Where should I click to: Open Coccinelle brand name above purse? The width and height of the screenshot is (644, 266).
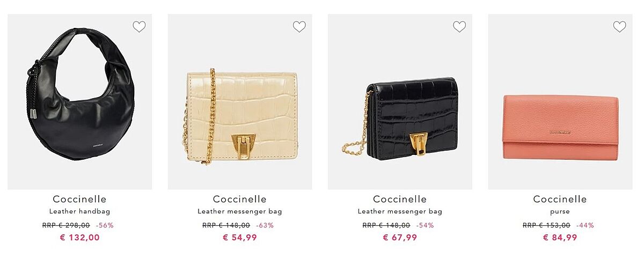560,199
